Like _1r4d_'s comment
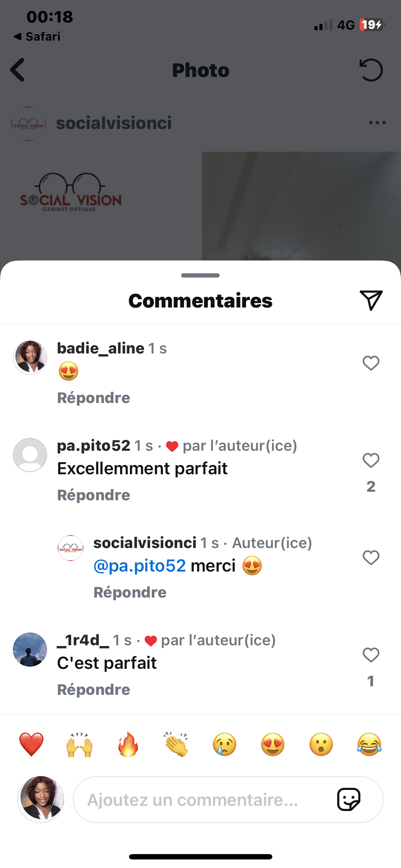401x868 pixels. (371, 655)
